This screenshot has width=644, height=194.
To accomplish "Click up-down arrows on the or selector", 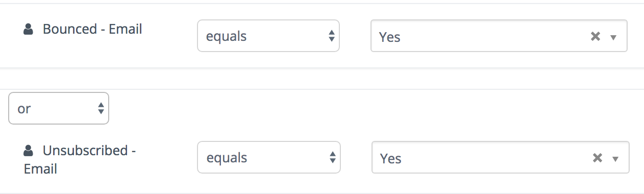I will [101, 108].
